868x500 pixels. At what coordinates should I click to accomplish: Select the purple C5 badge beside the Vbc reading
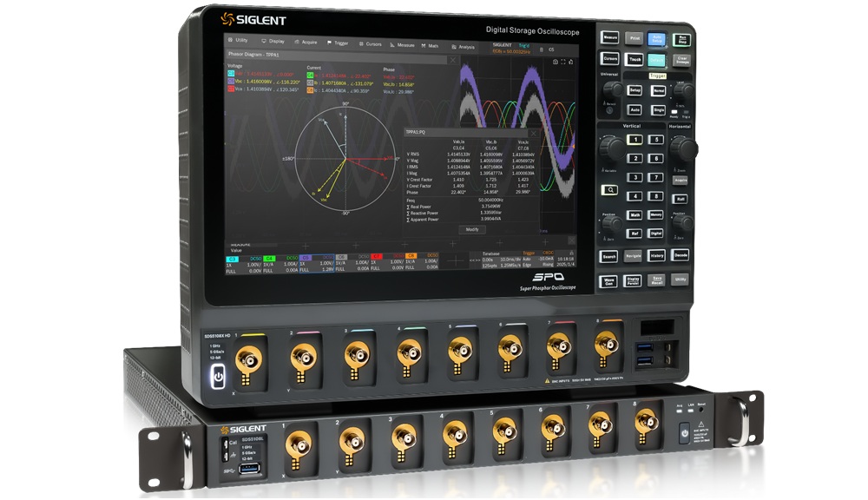tap(231, 81)
